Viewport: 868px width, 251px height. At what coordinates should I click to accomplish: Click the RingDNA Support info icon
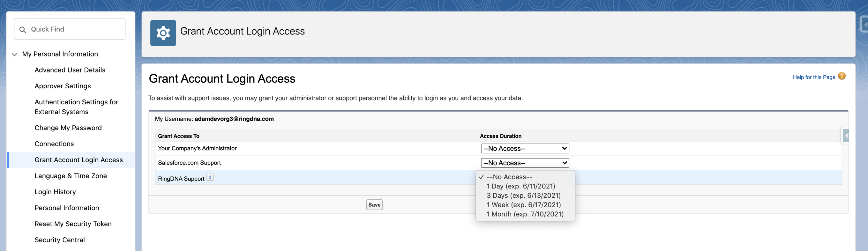[210, 177]
